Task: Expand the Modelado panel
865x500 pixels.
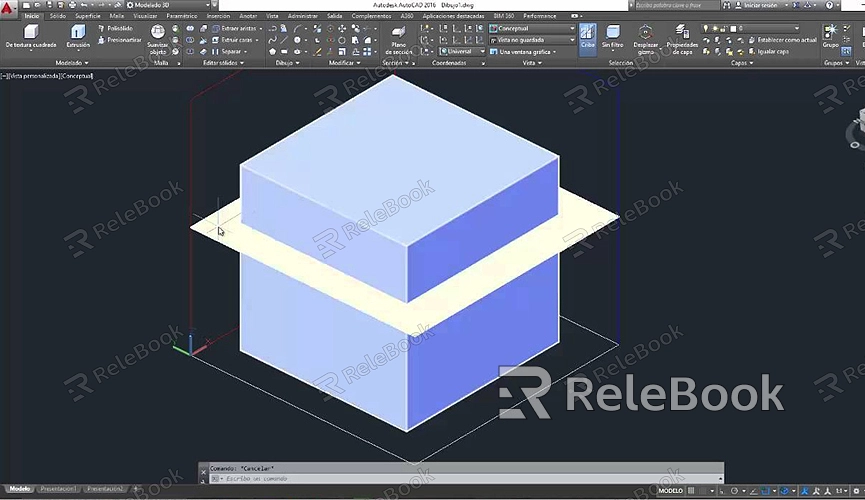Action: (x=72, y=63)
